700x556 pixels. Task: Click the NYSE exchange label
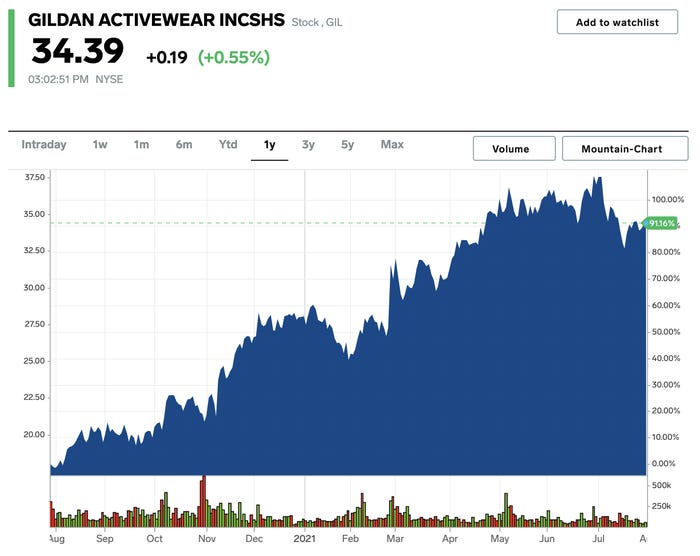[109, 79]
